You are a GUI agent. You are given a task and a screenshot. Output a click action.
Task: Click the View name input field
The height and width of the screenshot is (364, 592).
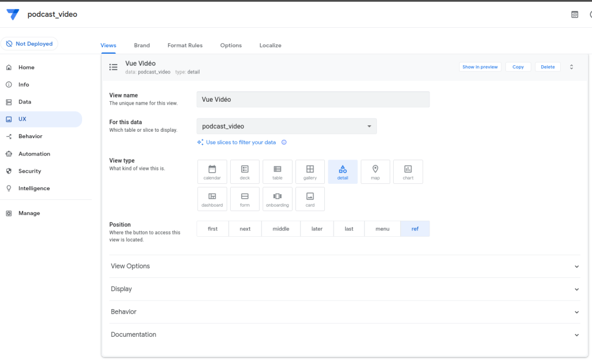point(313,99)
